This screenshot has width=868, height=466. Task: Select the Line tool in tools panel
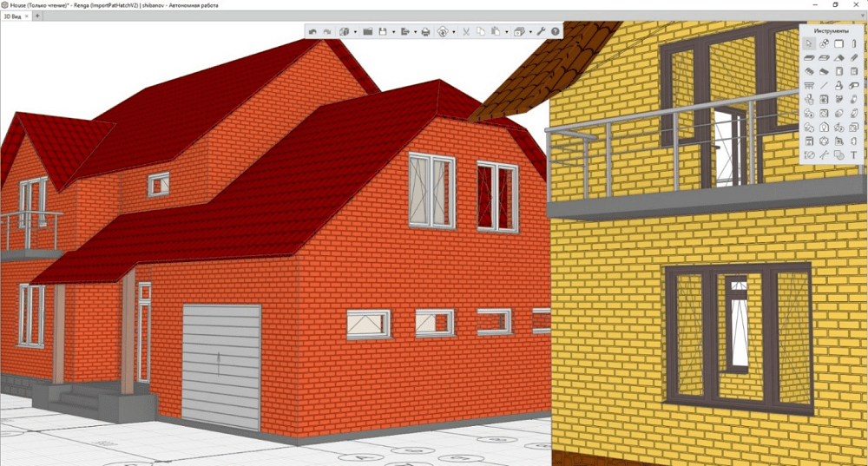824,85
